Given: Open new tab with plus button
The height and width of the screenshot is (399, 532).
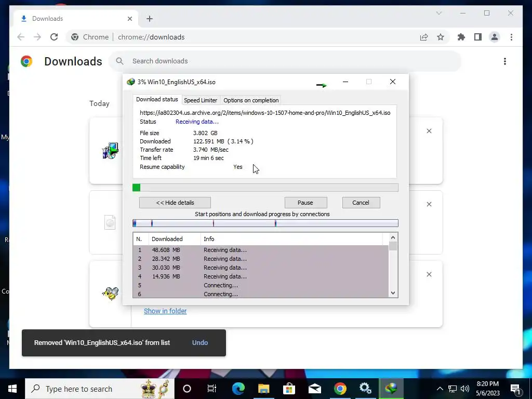Looking at the screenshot, I should 150,19.
